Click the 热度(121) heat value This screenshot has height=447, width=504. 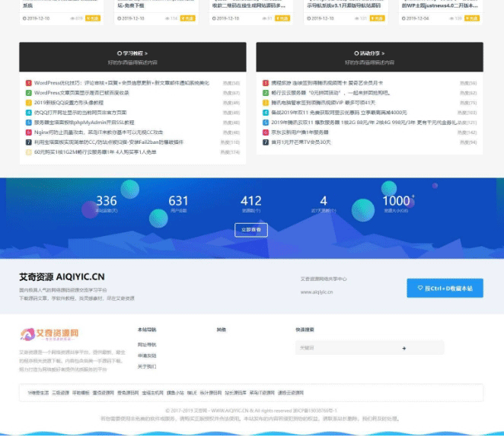467,123
